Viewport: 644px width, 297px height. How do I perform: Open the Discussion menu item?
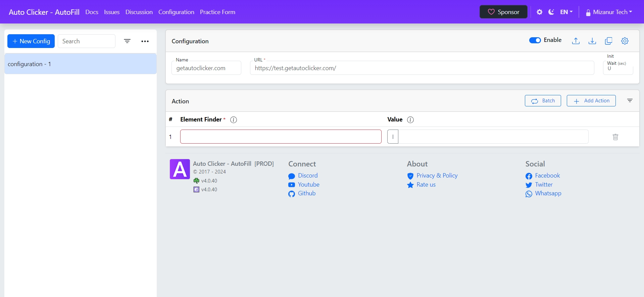click(139, 12)
